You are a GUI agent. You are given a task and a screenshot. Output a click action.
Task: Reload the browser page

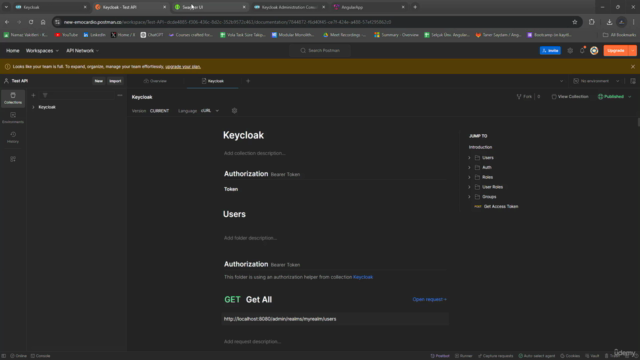pos(31,22)
